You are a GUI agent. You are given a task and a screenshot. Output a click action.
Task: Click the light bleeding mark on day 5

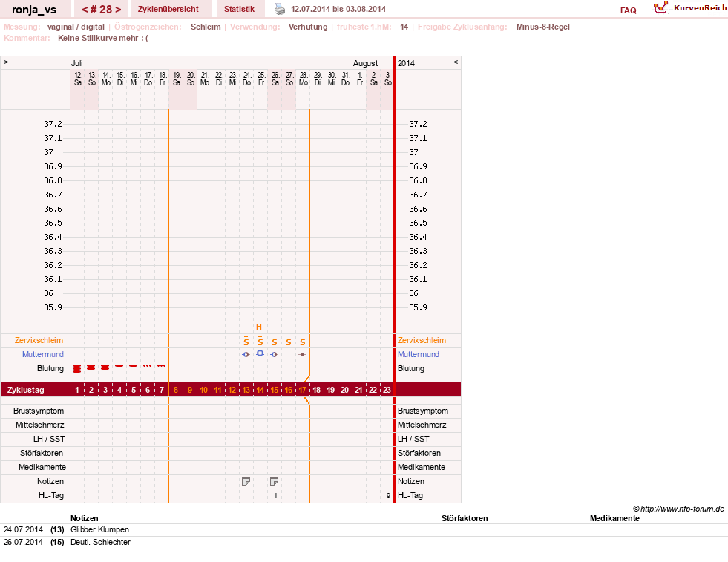tap(134, 366)
